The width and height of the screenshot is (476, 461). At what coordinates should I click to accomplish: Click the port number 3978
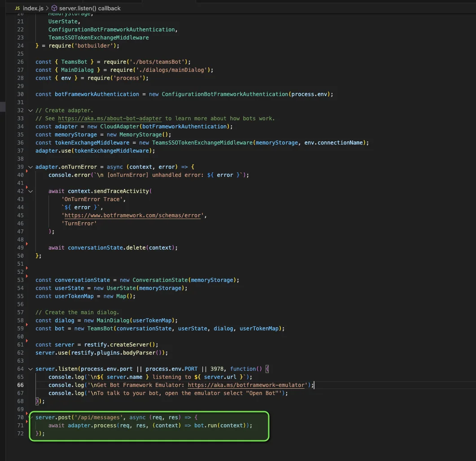pos(217,369)
